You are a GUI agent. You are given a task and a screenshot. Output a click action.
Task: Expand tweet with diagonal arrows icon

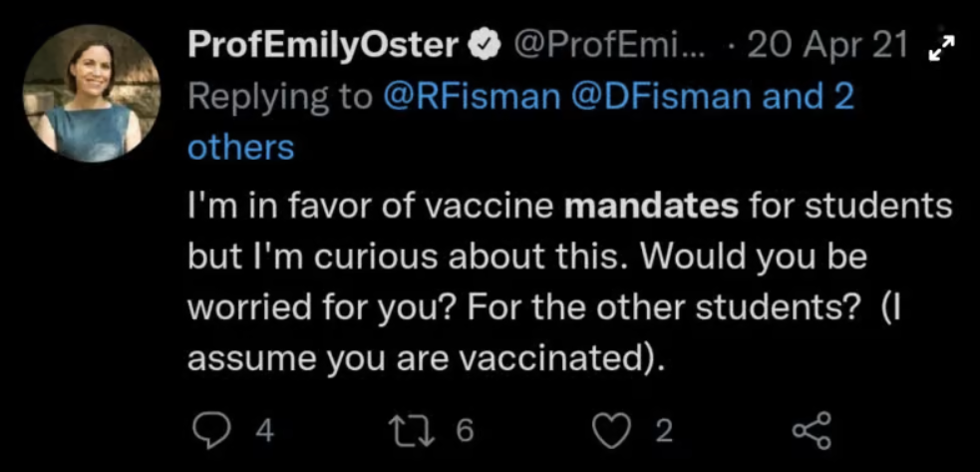942,46
